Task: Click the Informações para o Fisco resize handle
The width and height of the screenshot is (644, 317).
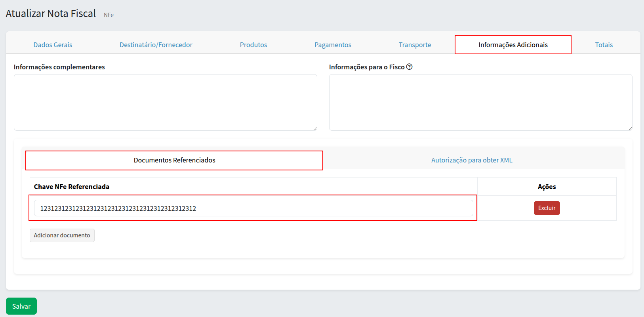Action: tap(630, 128)
